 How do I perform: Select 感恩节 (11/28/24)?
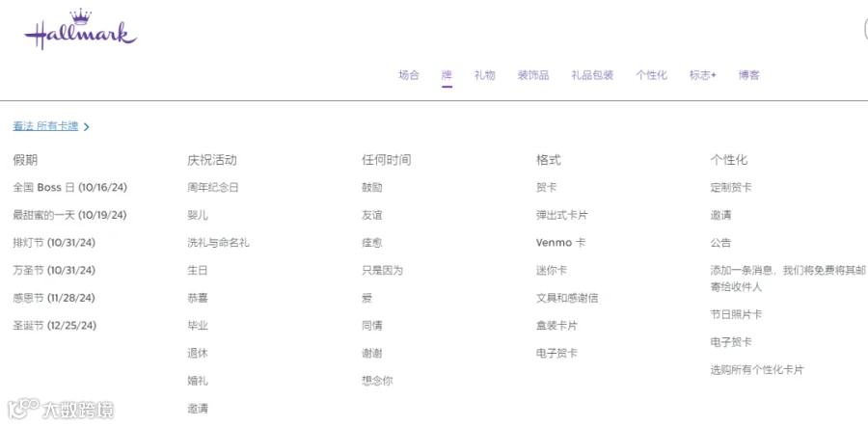pyautogui.click(x=54, y=298)
